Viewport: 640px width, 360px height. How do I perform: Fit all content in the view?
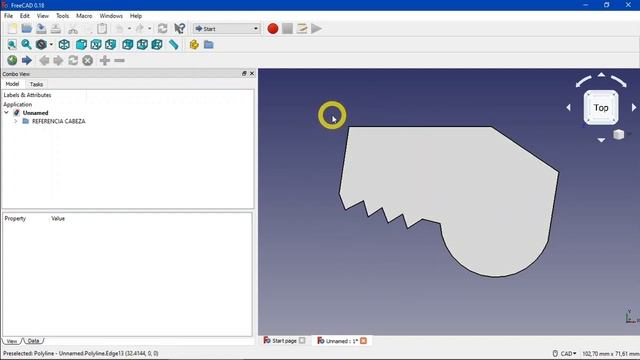pyautogui.click(x=12, y=44)
